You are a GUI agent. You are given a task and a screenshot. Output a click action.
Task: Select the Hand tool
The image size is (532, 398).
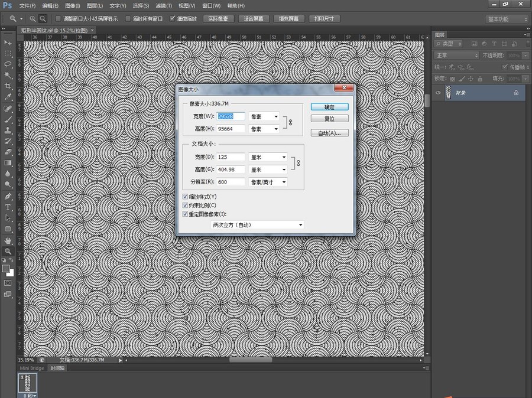click(x=8, y=241)
